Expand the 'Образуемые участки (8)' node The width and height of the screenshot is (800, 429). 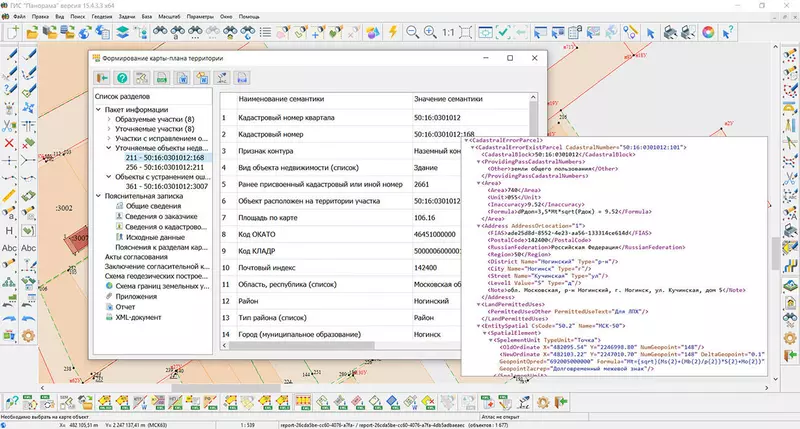coord(109,120)
